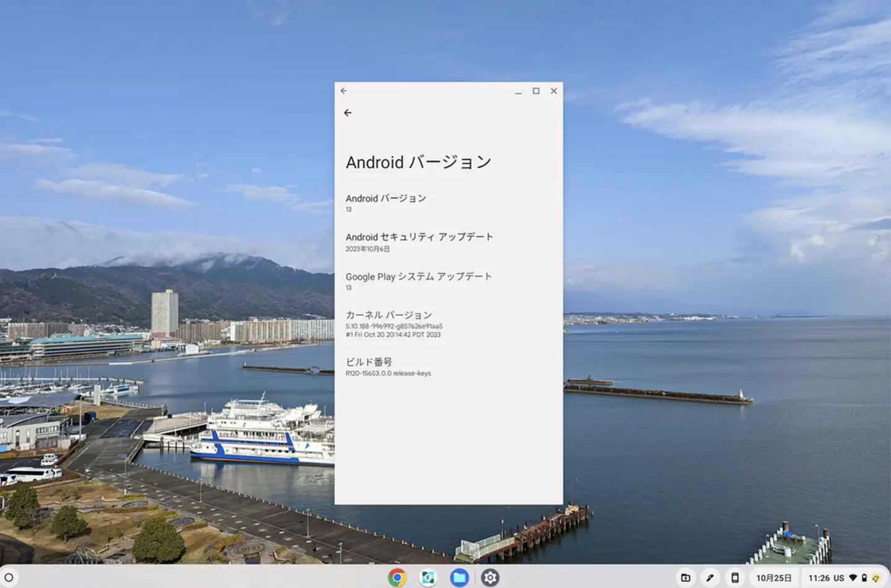The image size is (891, 588).
Task: Maximize the Android version window
Action: tap(536, 91)
